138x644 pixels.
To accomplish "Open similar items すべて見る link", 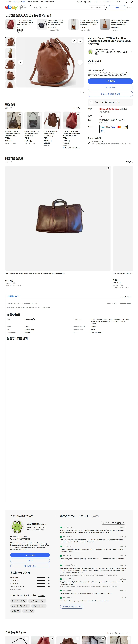I will pyautogui.click(x=77, y=108).
